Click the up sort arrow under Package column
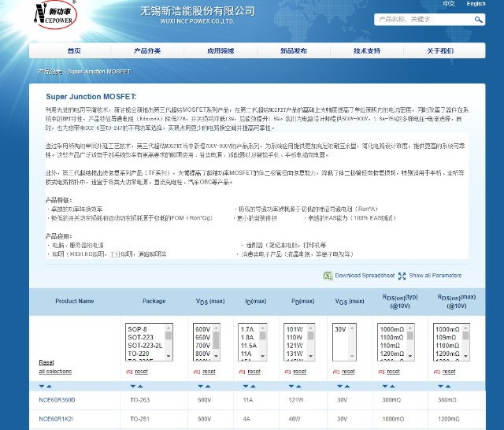This screenshot has width=504, height=430. 140,386
